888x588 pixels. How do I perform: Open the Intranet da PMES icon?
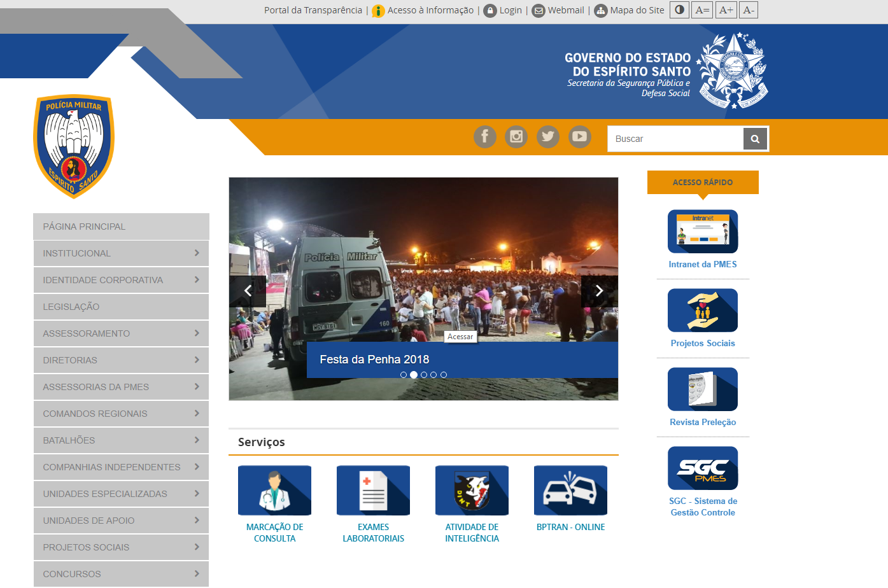pyautogui.click(x=702, y=232)
